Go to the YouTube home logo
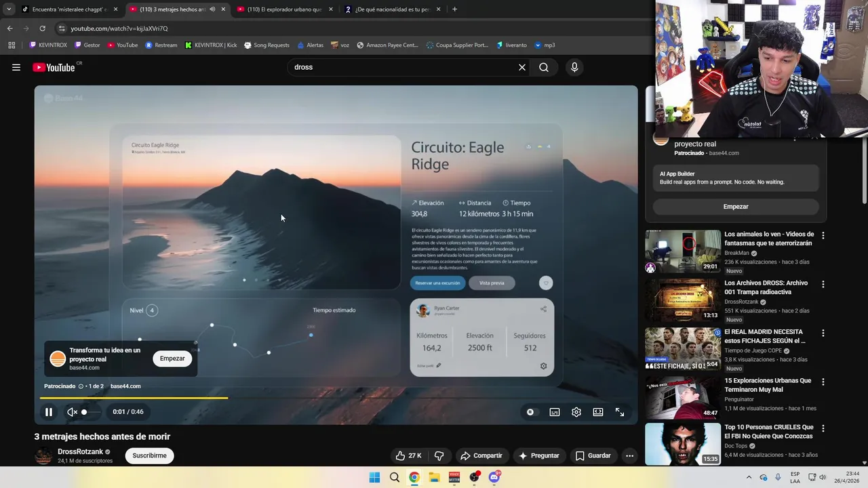The width and height of the screenshot is (868, 488). [54, 67]
